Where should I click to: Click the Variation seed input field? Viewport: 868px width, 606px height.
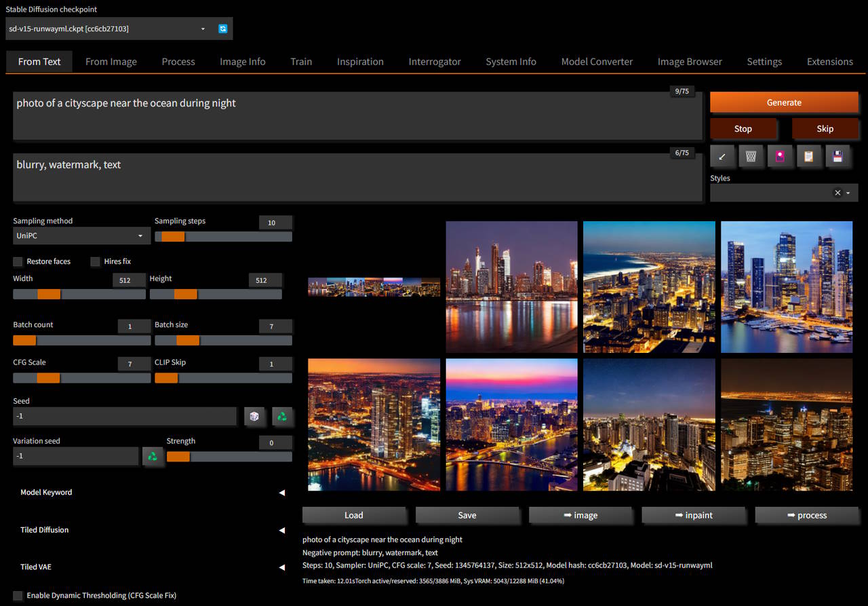(x=75, y=456)
